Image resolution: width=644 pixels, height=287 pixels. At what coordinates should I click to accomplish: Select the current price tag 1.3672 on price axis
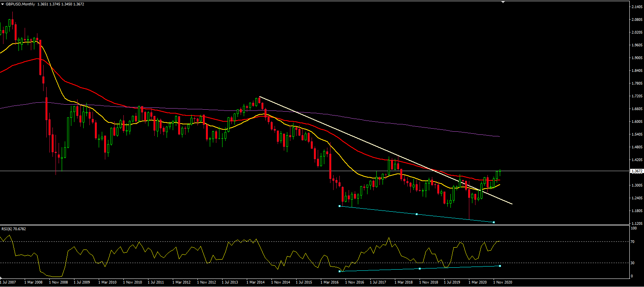pyautogui.click(x=637, y=171)
